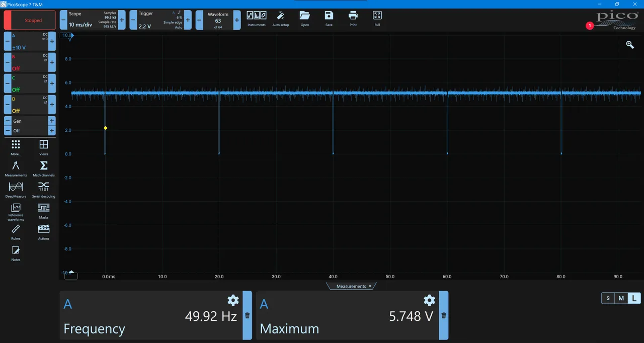The image size is (644, 343).
Task: Toggle the Stopped capture button
Action: pyautogui.click(x=30, y=20)
